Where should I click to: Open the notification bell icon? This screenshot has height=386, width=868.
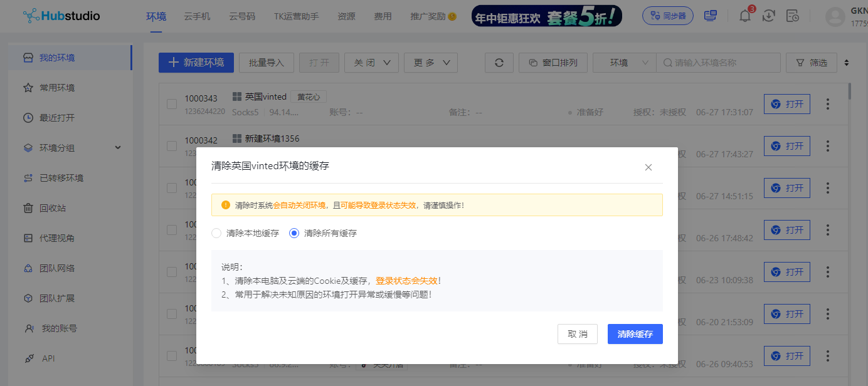coord(744,16)
